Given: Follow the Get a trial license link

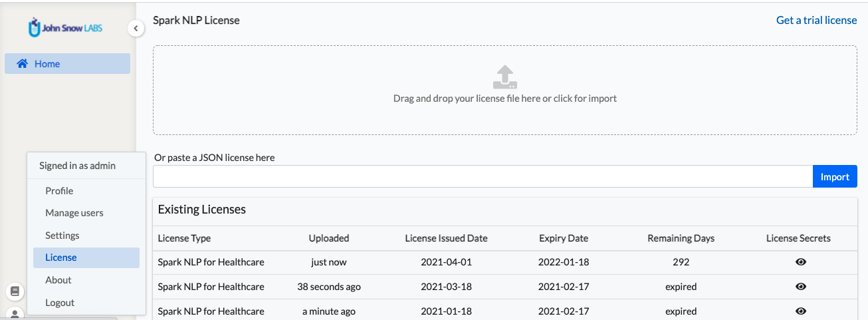Looking at the screenshot, I should [x=817, y=20].
